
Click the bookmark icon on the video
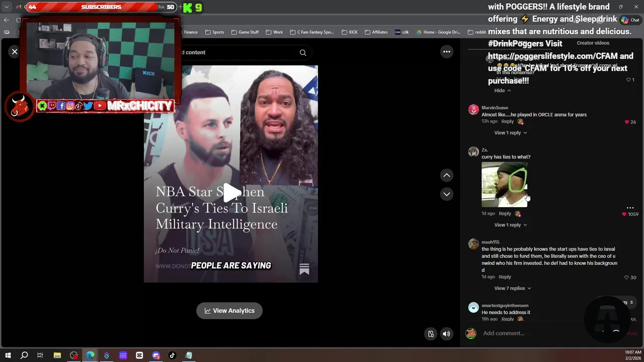coord(304,269)
